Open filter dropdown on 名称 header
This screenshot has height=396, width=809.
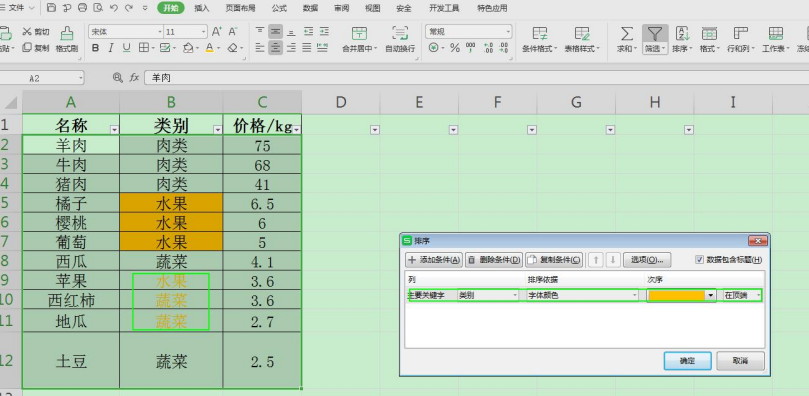pos(115,130)
